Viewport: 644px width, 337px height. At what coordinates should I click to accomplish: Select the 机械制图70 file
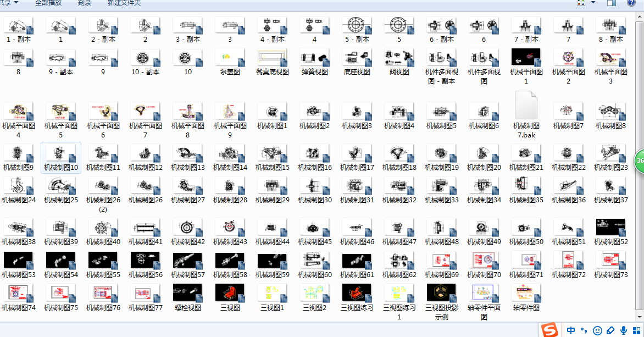coord(484,265)
